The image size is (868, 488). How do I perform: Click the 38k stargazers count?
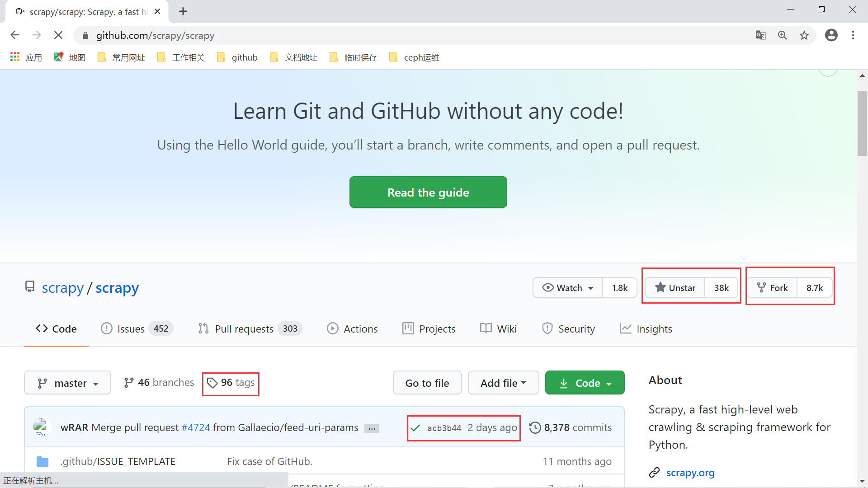coord(722,288)
